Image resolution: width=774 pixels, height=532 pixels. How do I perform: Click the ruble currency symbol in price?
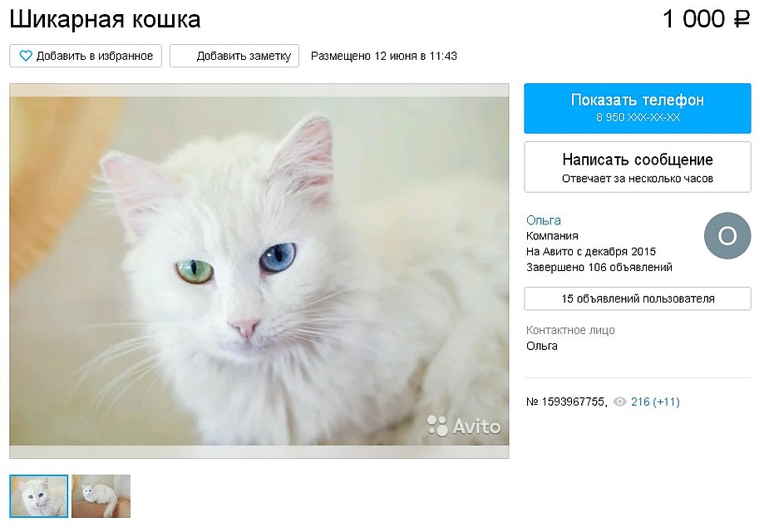pos(742,19)
